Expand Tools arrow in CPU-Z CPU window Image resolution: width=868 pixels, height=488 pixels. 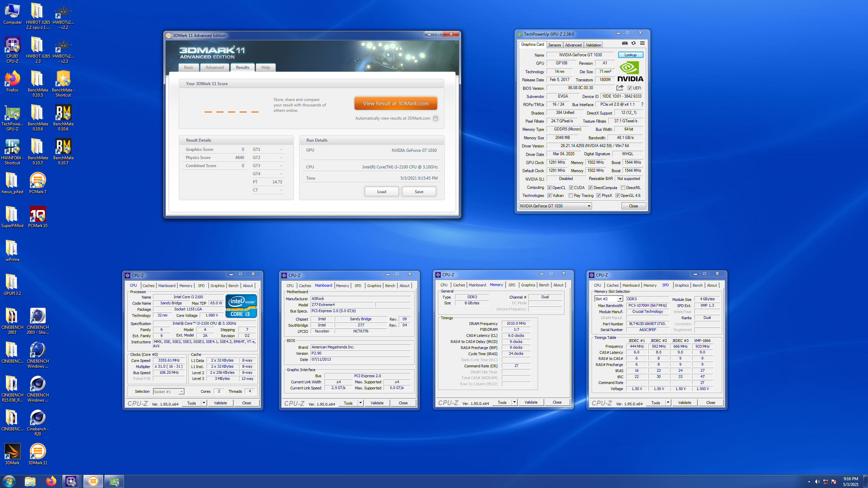[204, 403]
